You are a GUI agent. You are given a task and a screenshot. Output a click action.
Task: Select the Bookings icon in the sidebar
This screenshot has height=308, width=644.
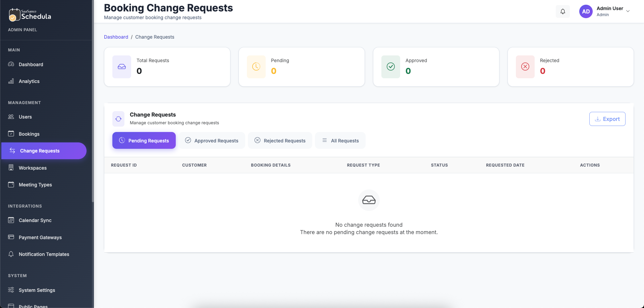pyautogui.click(x=11, y=134)
